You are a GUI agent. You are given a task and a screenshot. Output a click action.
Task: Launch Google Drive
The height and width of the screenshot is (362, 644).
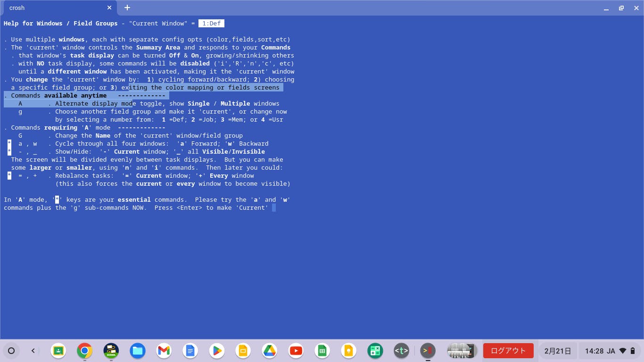(x=270, y=351)
